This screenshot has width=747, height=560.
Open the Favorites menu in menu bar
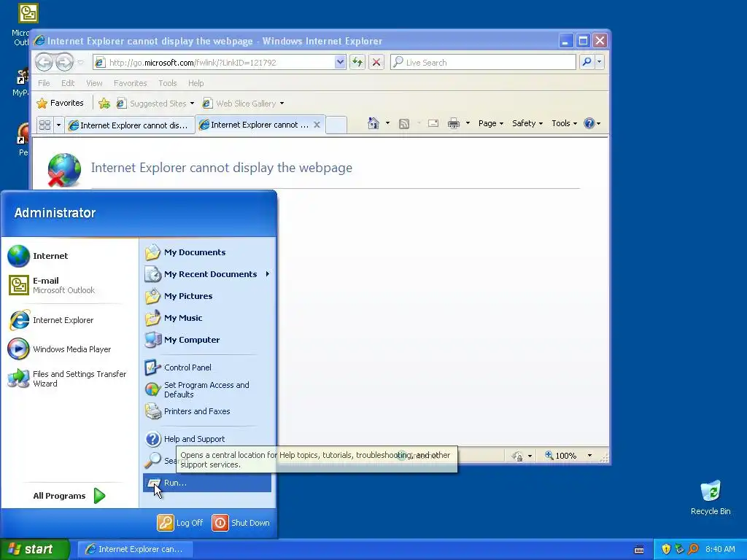(130, 83)
